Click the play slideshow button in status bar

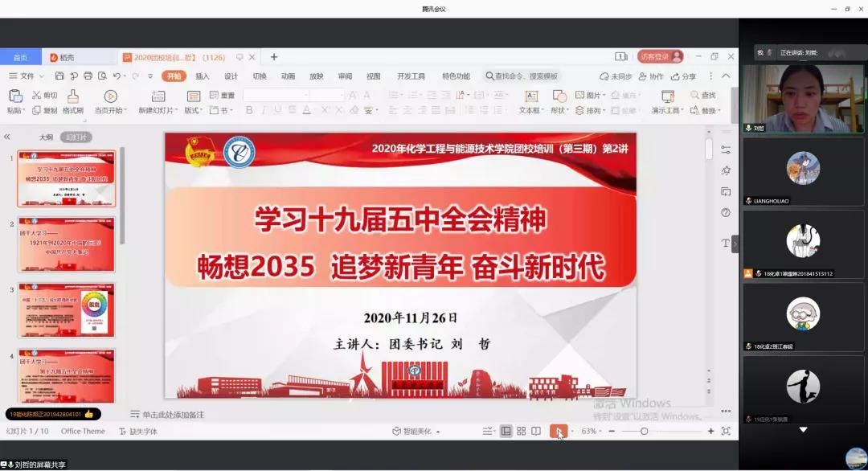click(557, 432)
